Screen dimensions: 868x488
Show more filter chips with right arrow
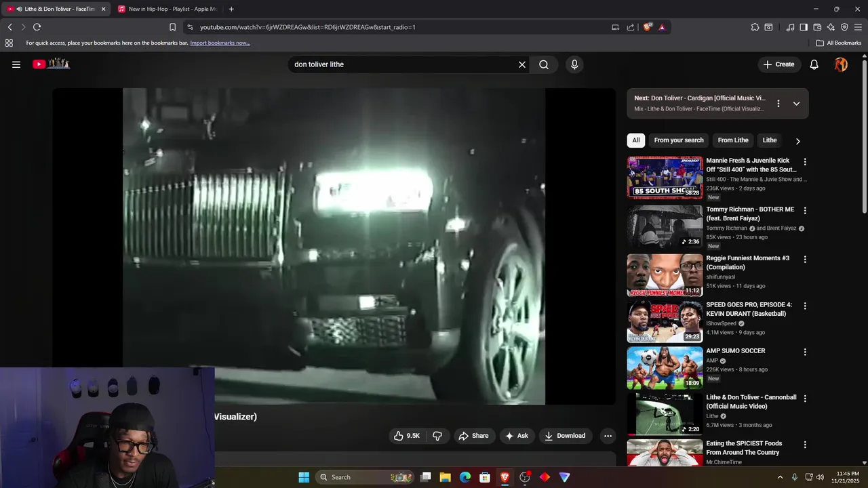(797, 141)
